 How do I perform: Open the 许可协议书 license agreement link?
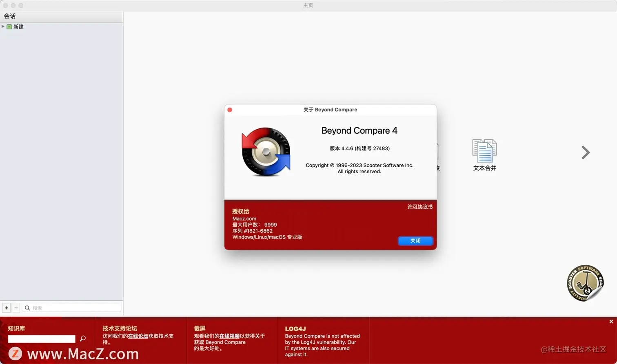click(419, 207)
